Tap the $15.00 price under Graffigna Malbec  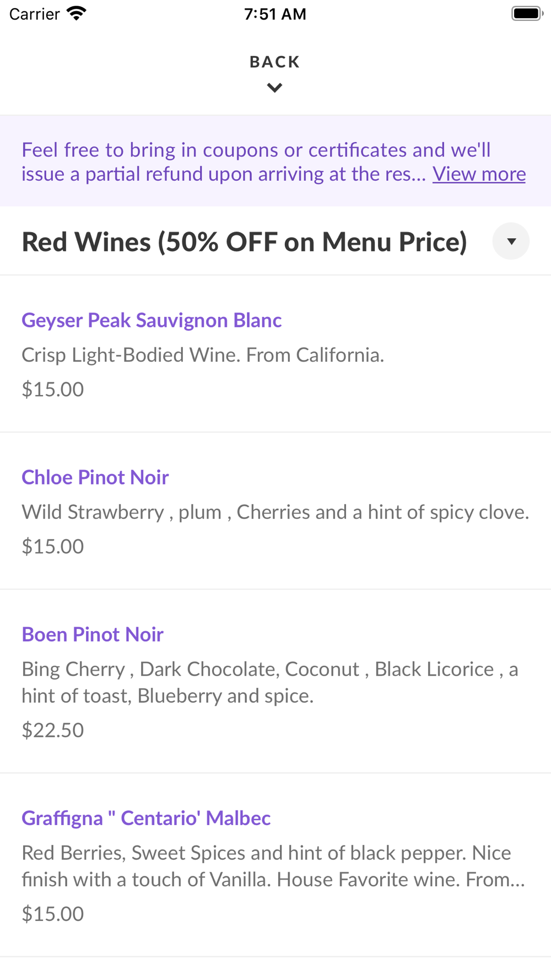tap(53, 914)
